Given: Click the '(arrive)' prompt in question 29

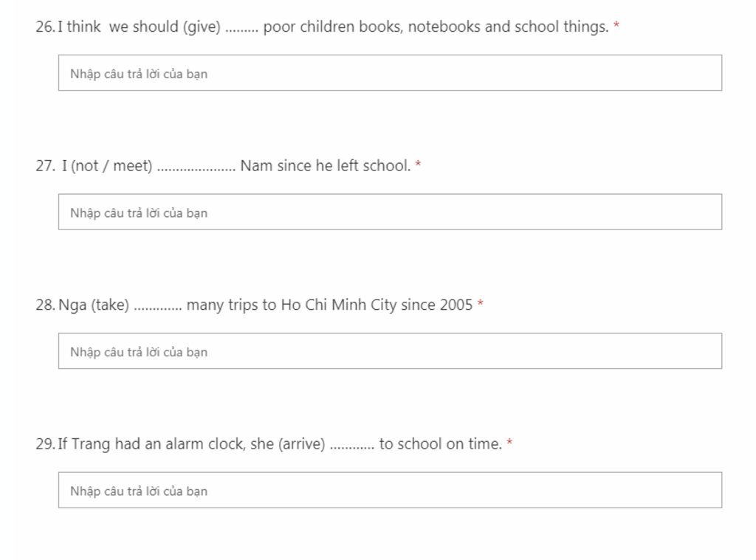Looking at the screenshot, I should [302, 444].
